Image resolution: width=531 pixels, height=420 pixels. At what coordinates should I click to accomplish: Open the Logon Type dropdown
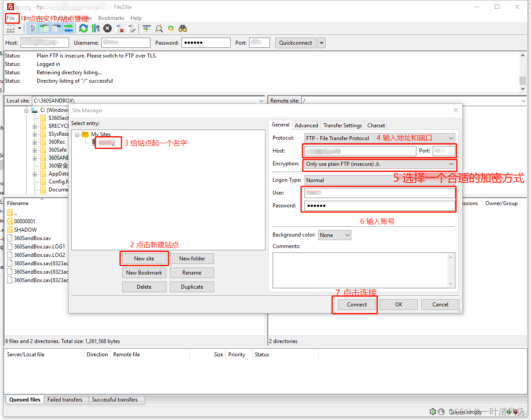pyautogui.click(x=380, y=180)
